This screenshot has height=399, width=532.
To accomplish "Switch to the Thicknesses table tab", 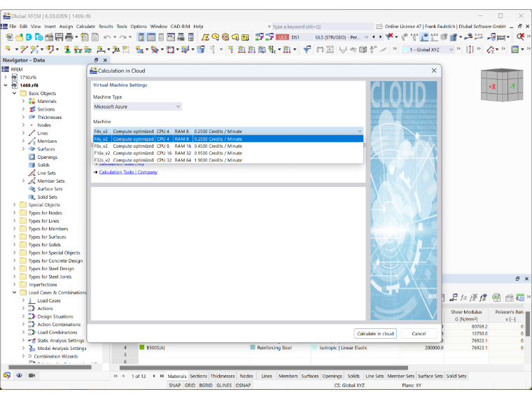I will (223, 376).
